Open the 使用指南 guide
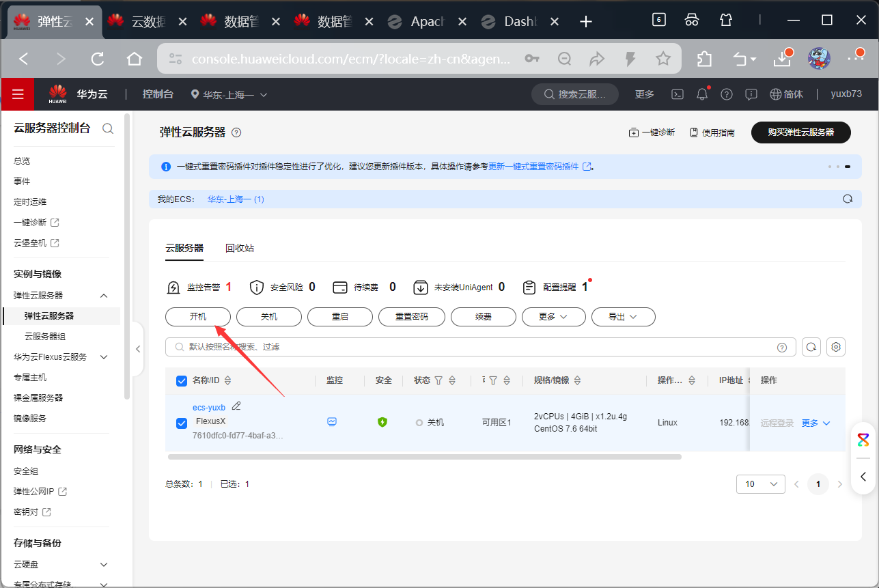The width and height of the screenshot is (879, 588). (x=712, y=132)
